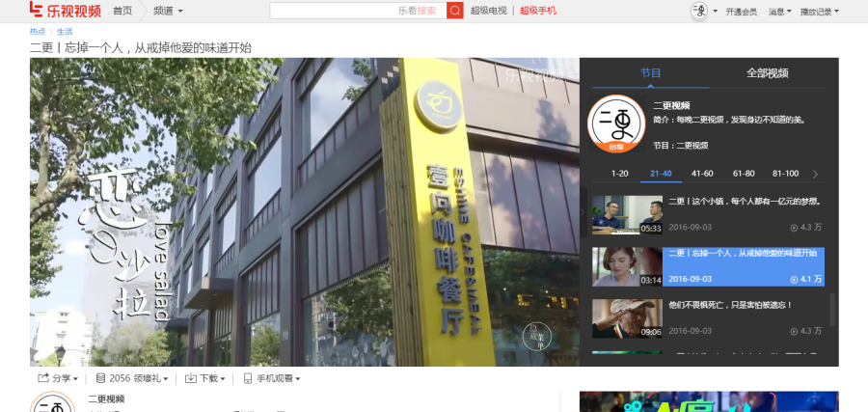Click the 分享 share icon

coord(43,378)
